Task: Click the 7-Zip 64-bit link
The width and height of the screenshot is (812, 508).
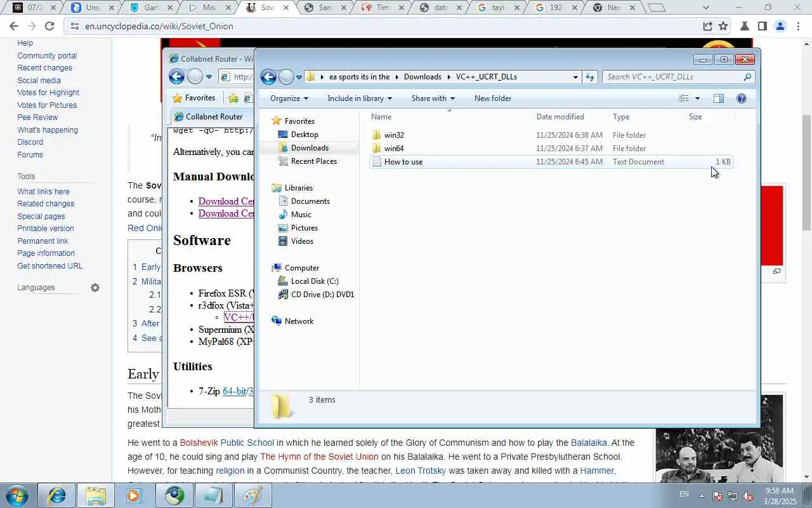Action: tap(234, 391)
